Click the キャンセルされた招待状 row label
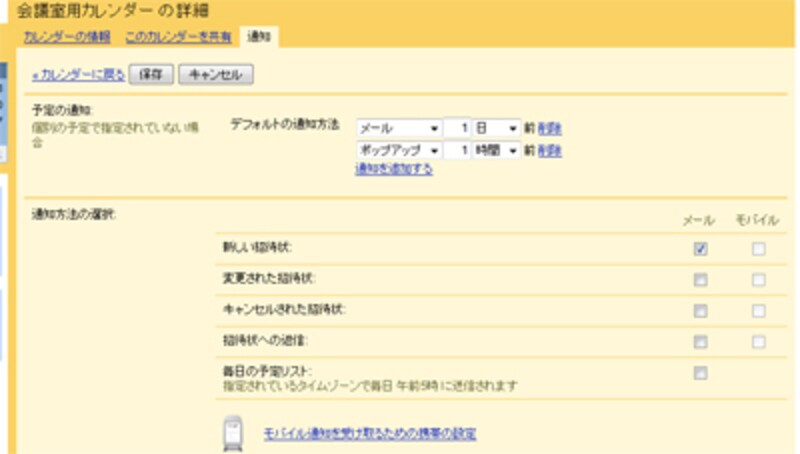The width and height of the screenshot is (800, 454). point(285,309)
